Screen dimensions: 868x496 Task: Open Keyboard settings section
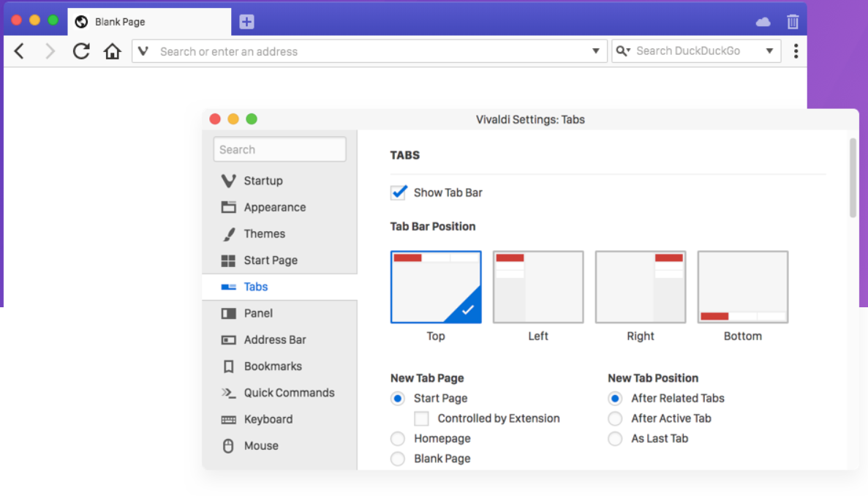pos(279,420)
